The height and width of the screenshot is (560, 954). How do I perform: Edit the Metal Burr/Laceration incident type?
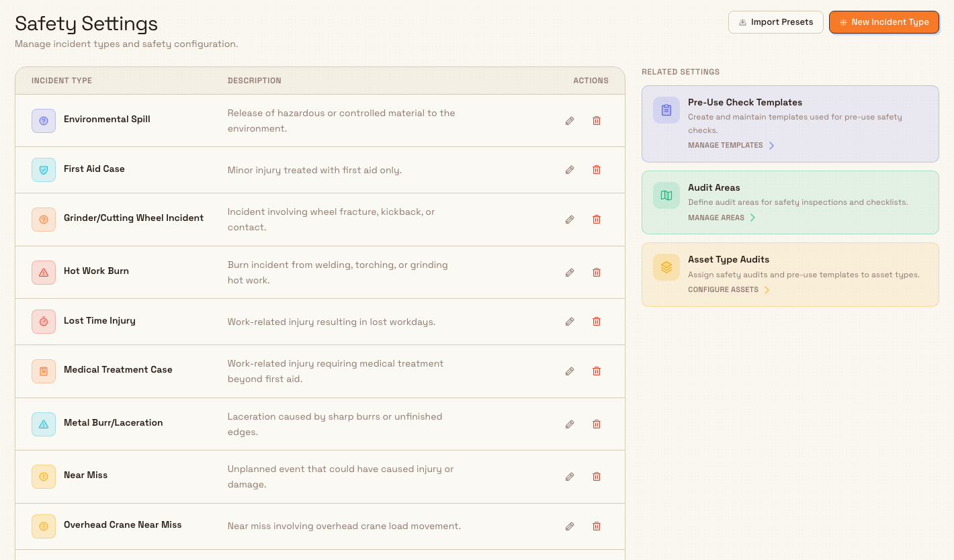(x=570, y=424)
